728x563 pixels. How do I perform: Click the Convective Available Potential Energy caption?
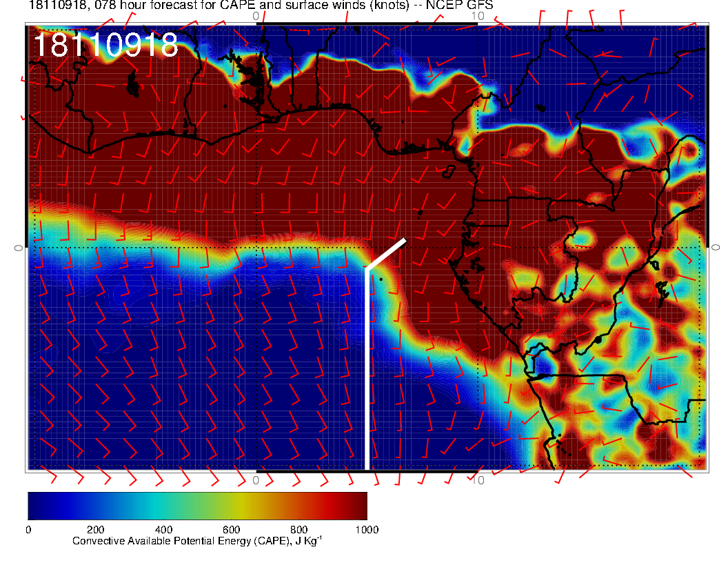(x=196, y=542)
